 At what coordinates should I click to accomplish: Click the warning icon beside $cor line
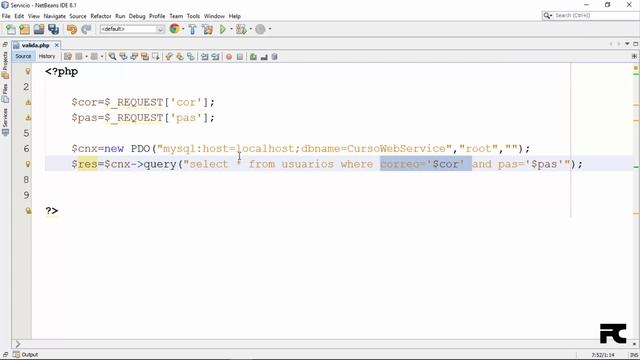[28, 102]
